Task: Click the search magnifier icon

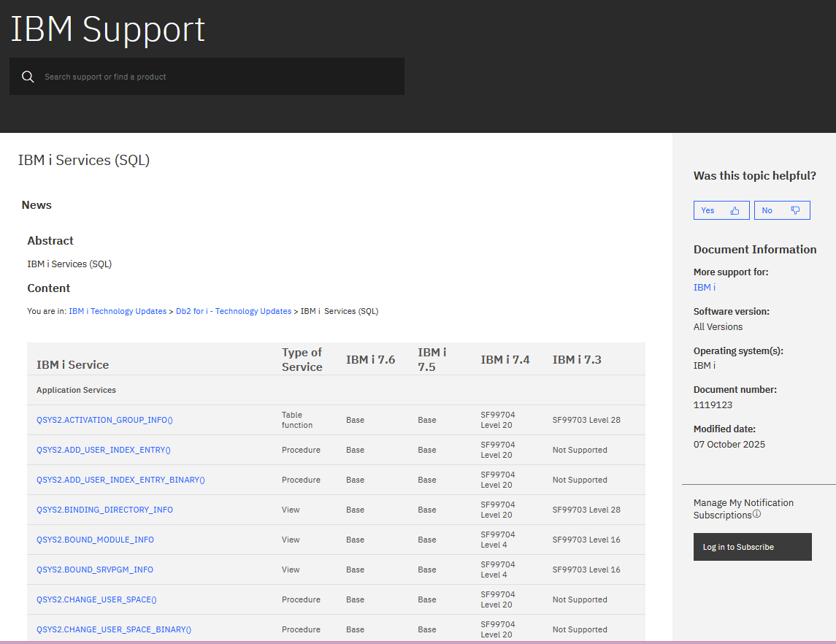Action: [x=28, y=77]
